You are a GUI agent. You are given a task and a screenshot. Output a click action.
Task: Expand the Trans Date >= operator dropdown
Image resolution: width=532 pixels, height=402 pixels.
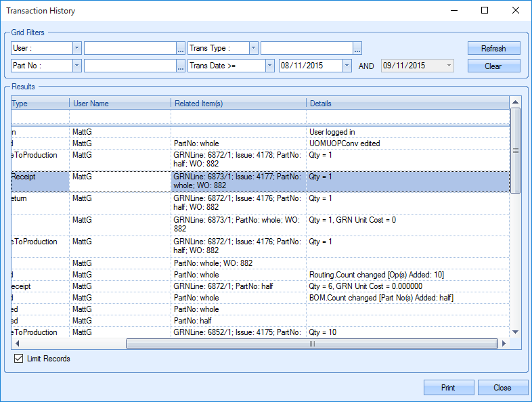269,66
